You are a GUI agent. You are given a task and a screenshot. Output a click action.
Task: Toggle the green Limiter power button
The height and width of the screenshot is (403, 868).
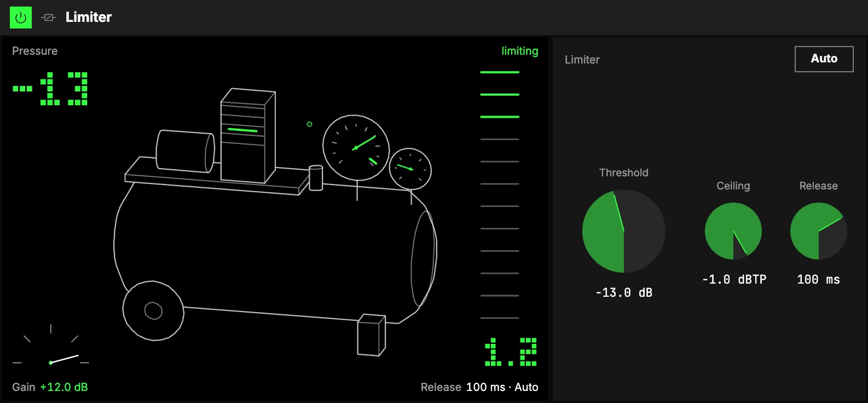(21, 18)
